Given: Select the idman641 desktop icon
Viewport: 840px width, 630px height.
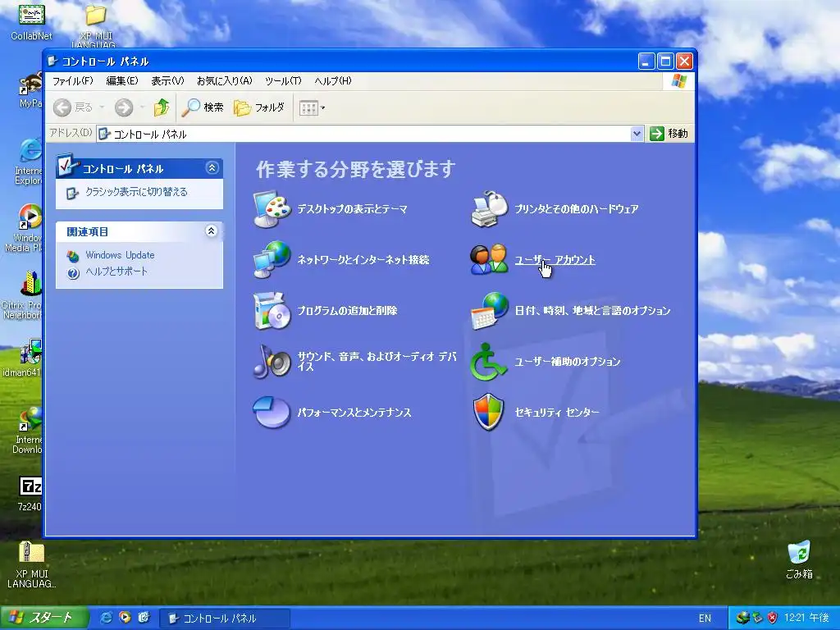Looking at the screenshot, I should coord(24,358).
